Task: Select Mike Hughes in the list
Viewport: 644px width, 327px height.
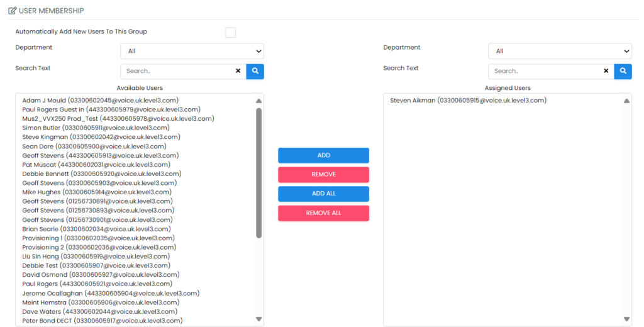Action: coord(97,192)
